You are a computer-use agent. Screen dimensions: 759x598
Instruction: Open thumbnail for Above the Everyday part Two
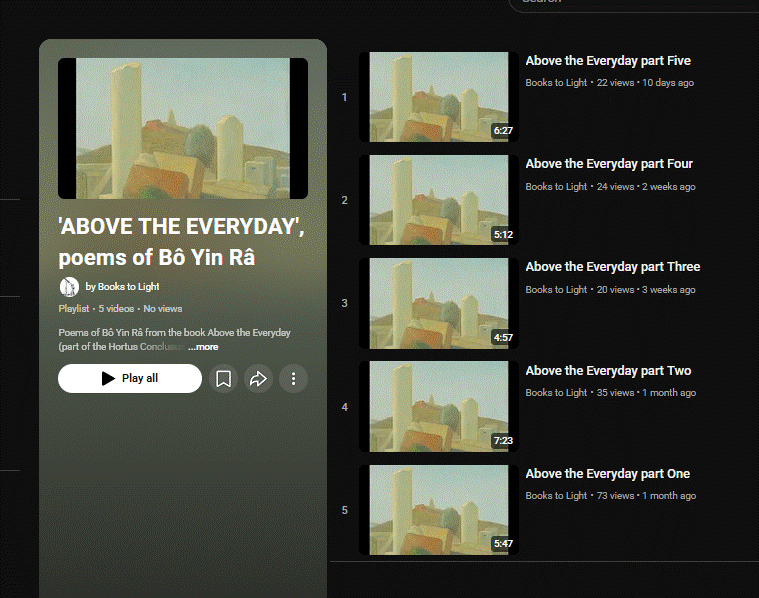pos(439,407)
